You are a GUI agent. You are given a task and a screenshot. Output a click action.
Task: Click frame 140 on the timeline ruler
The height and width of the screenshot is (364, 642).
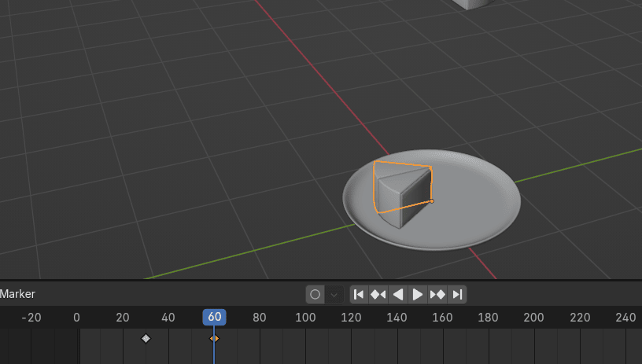point(397,318)
